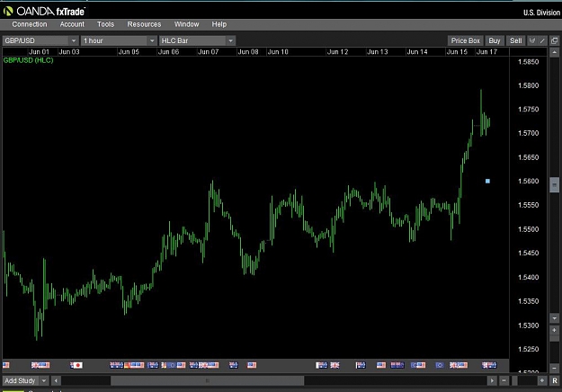562x392 pixels.
Task: Select the line drawing tool icon
Action: [542, 40]
